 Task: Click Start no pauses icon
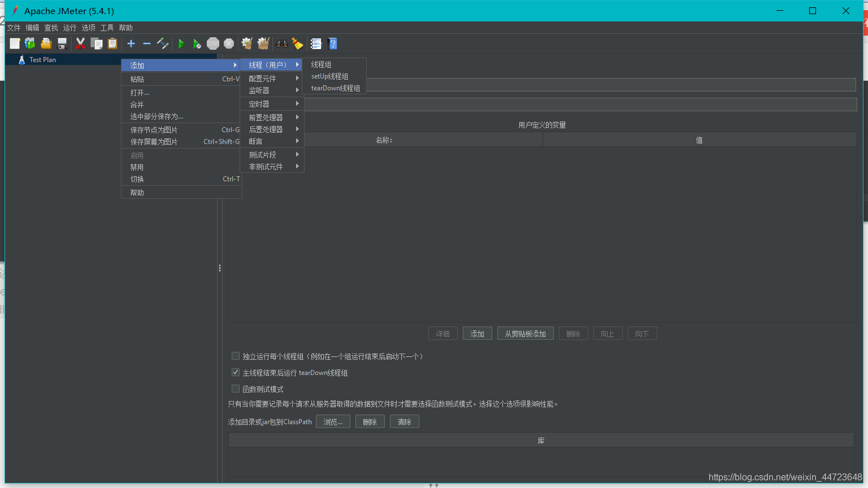[197, 43]
